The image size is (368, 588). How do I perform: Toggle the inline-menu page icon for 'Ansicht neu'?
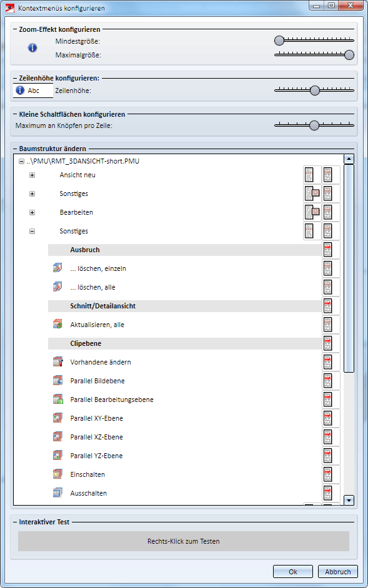pos(312,175)
